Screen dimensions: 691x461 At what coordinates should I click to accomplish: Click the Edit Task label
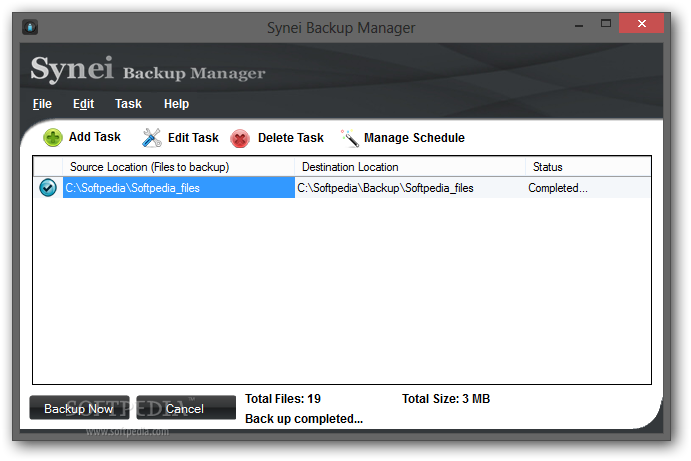pyautogui.click(x=193, y=138)
